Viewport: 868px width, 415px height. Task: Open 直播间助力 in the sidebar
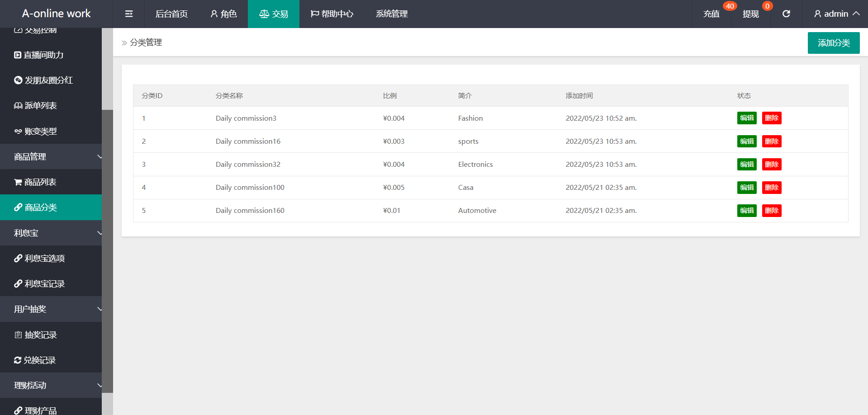[43, 55]
